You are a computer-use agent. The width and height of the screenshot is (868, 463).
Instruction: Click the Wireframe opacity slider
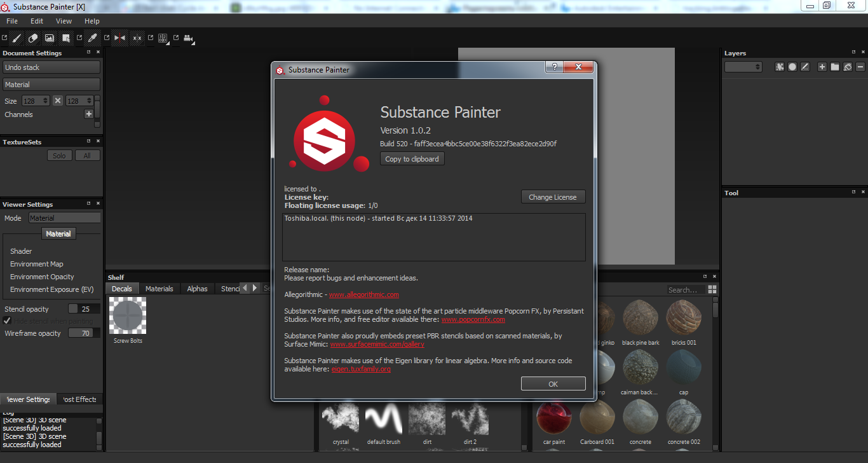84,333
